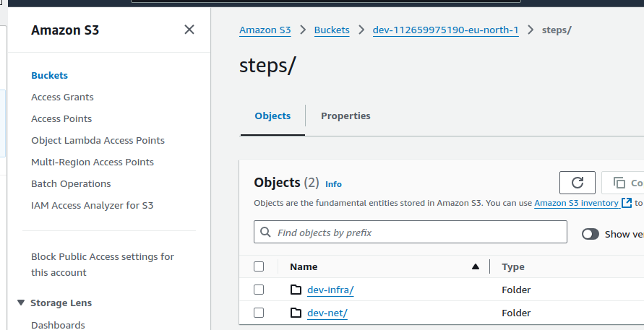Click the folder icon beside dev-infra/
The image size is (644, 330).
(x=296, y=290)
